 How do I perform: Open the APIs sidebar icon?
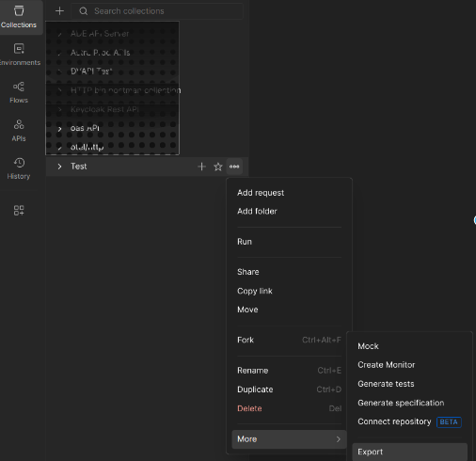[x=19, y=131]
